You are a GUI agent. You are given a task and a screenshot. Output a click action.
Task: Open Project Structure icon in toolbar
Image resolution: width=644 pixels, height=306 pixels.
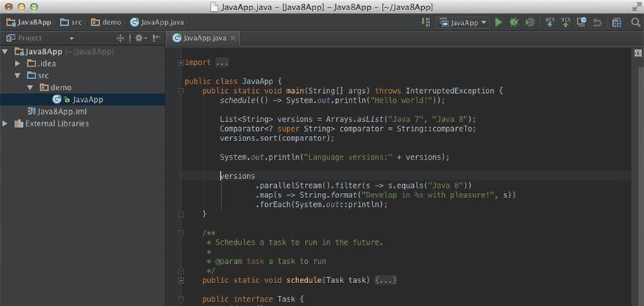click(617, 22)
